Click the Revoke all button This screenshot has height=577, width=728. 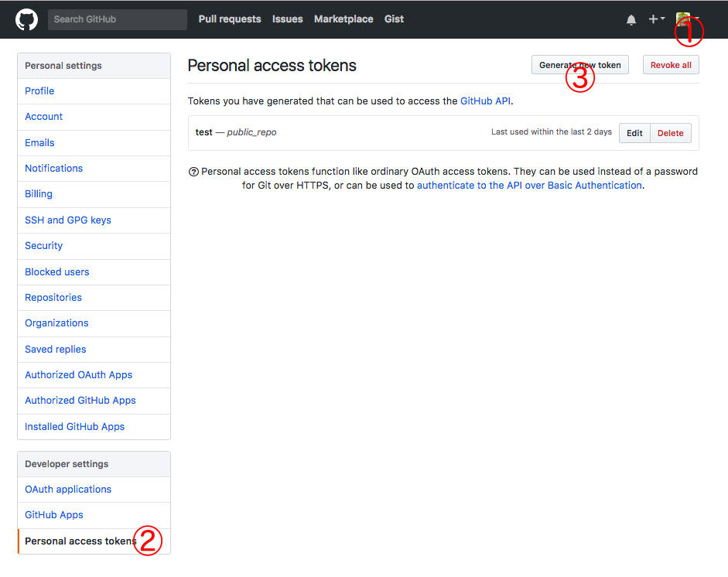[x=671, y=65]
